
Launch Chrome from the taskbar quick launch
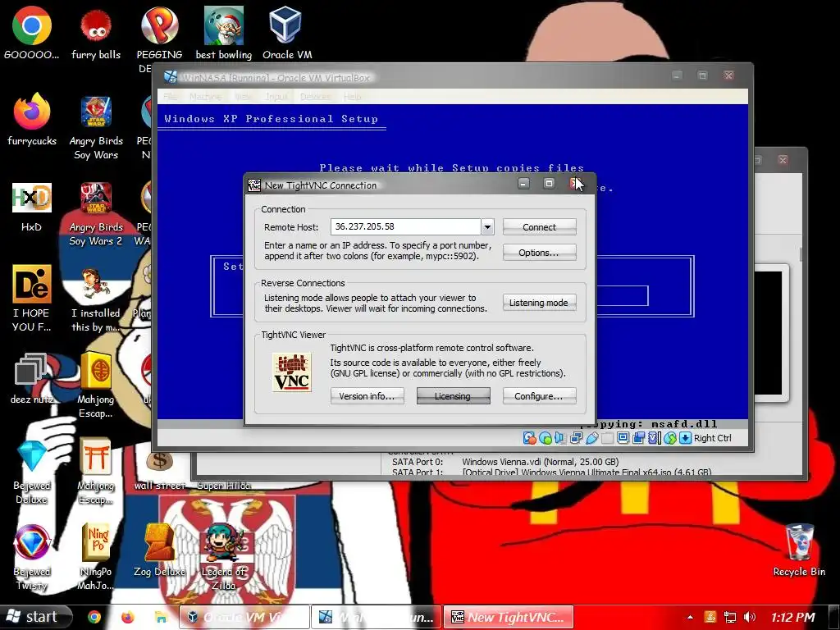(94, 617)
